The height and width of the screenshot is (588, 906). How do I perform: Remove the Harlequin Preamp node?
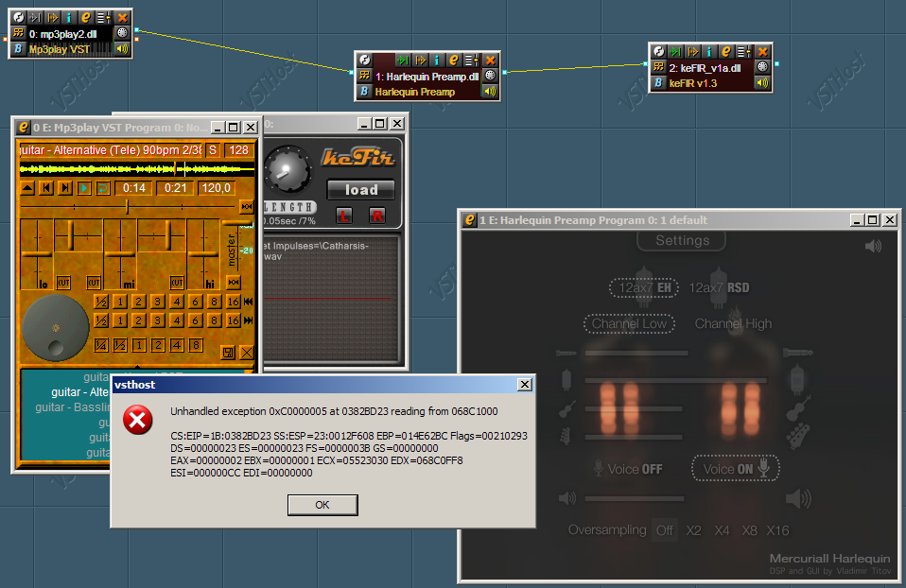coord(490,61)
